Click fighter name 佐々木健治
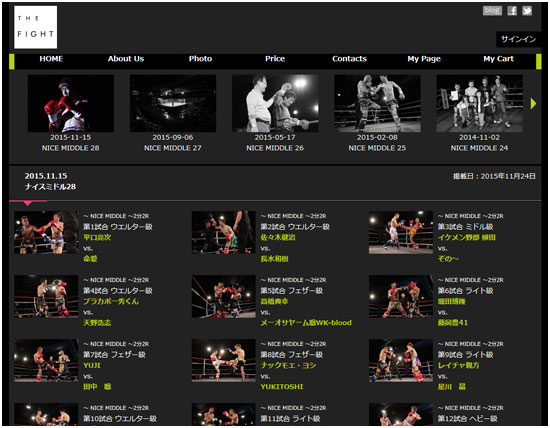 278,238
